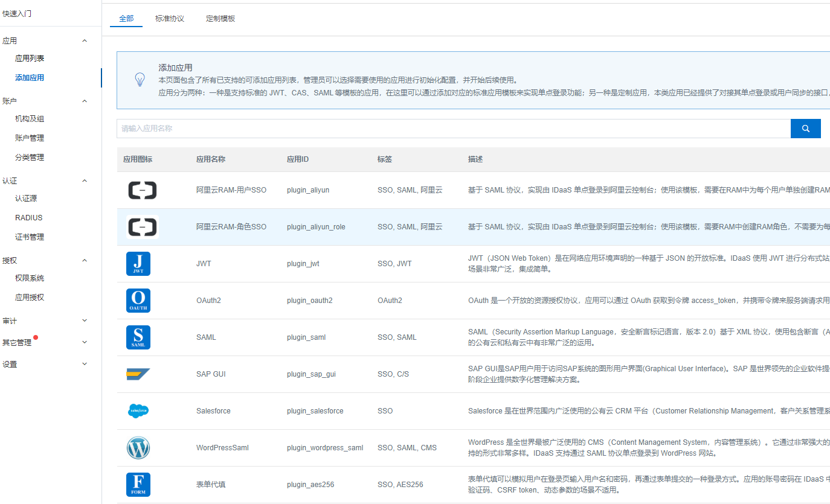Click the WordPressSaml name cell

pyautogui.click(x=222, y=448)
